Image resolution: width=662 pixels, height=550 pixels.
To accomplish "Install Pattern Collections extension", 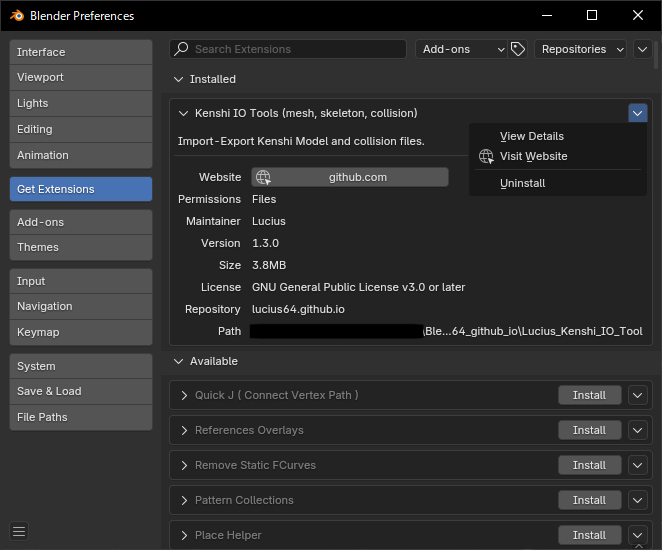I will point(589,500).
